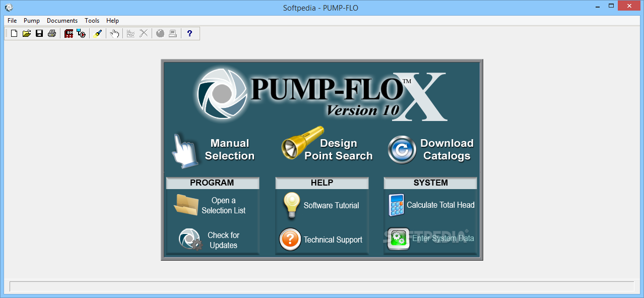Click the HELP section header
This screenshot has width=644, height=298.
(322, 183)
